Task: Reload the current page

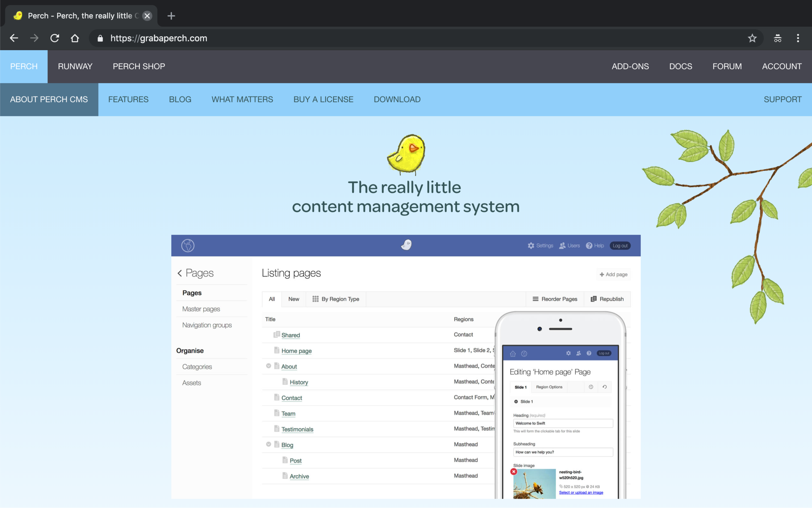Action: pos(55,38)
